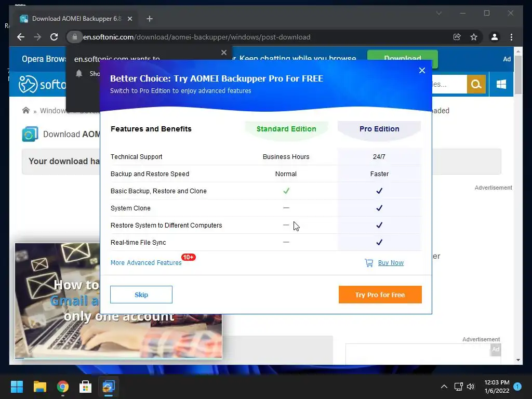Screen dimensions: 532x399
Task: Click Restore System to Different Computers text
Action: (x=166, y=225)
